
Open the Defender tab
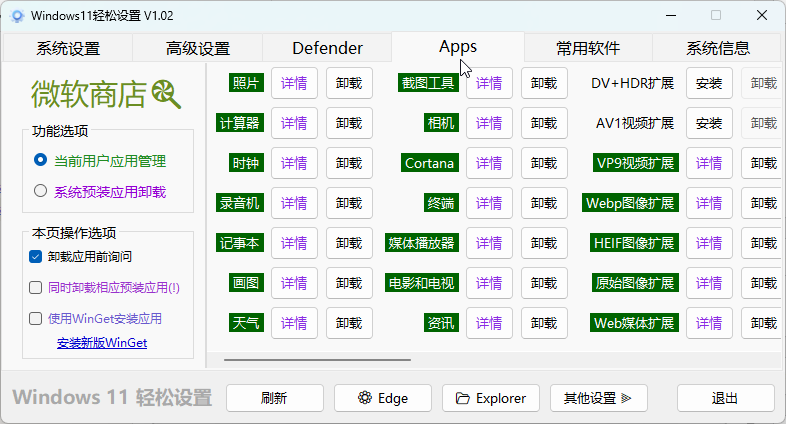tap(327, 48)
